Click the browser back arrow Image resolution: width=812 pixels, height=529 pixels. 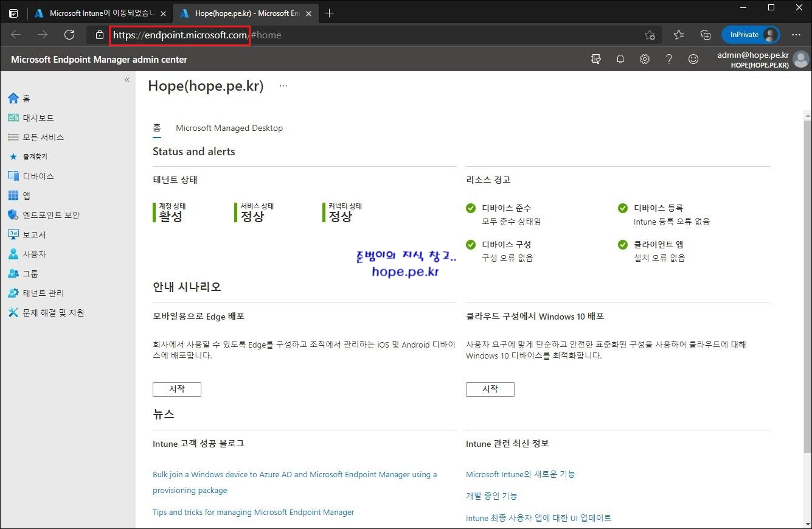pos(16,35)
